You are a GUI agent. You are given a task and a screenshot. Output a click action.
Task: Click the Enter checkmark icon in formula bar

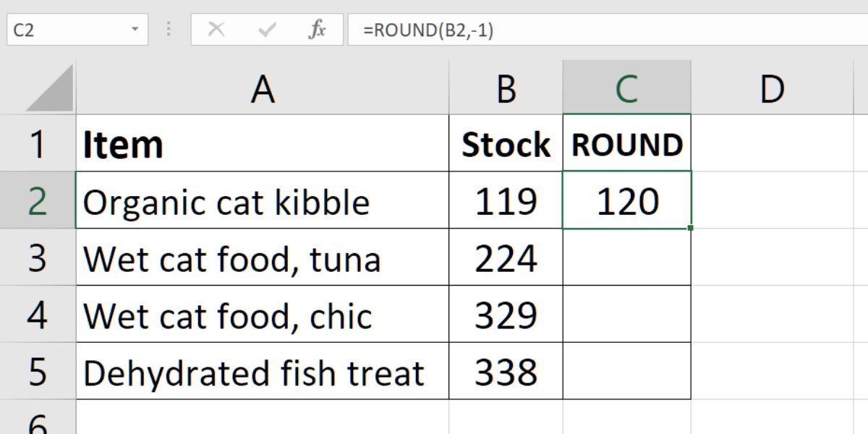pos(267,30)
